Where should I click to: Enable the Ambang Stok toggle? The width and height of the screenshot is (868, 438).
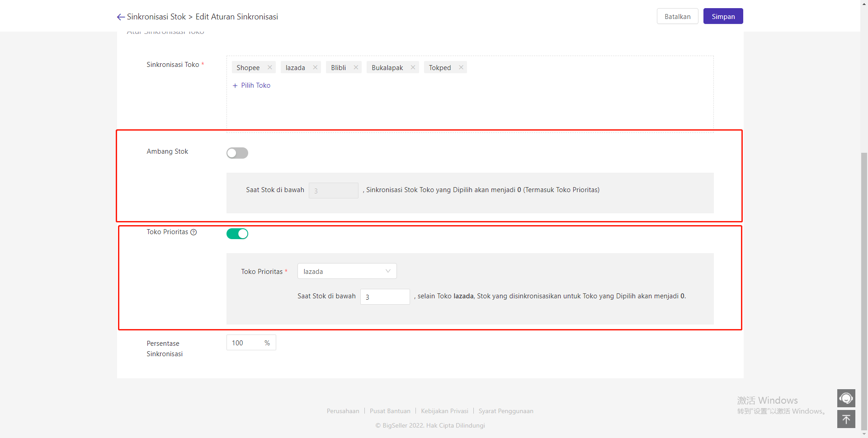[237, 153]
